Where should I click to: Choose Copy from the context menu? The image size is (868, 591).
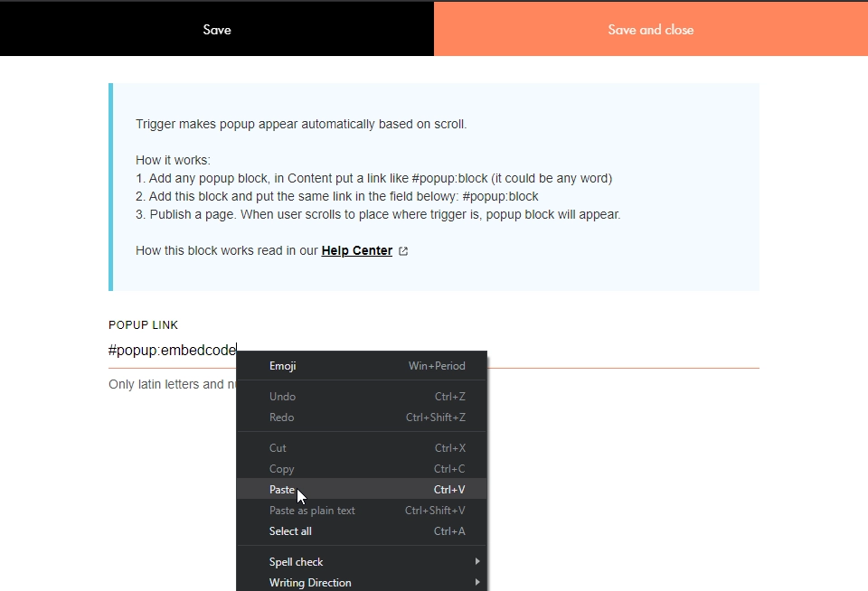(362, 469)
